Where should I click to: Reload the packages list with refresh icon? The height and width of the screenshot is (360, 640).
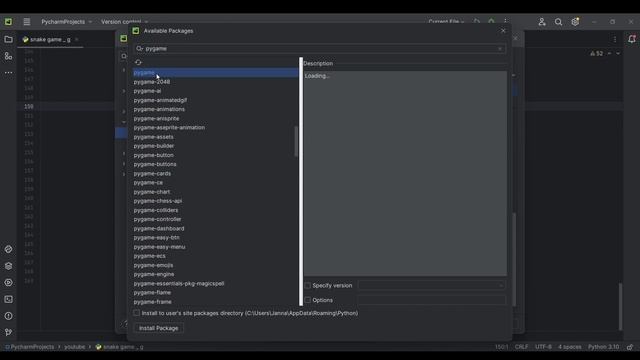(138, 62)
